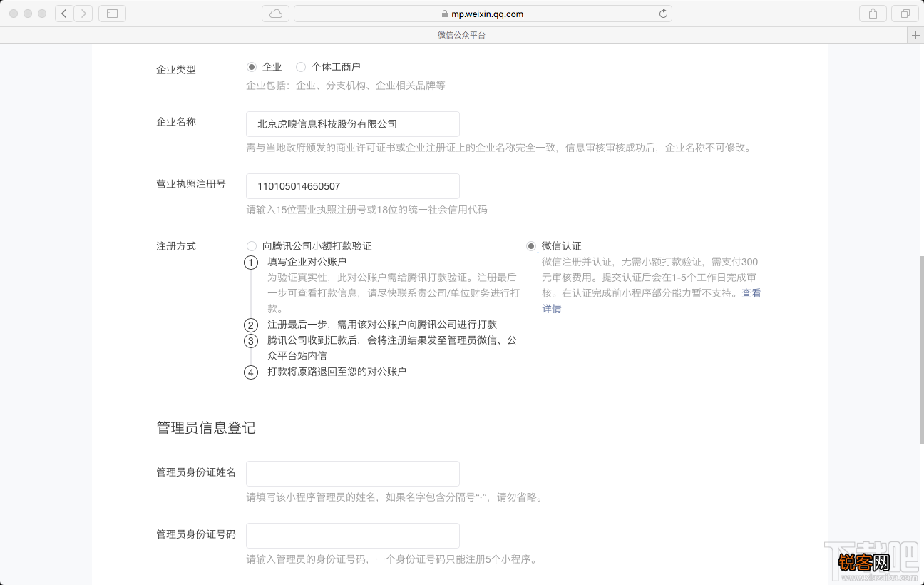This screenshot has height=585, width=924.
Task: Click hint 请输入15位营业执照注册号或18位的统一社会信用代码
Action: (367, 210)
